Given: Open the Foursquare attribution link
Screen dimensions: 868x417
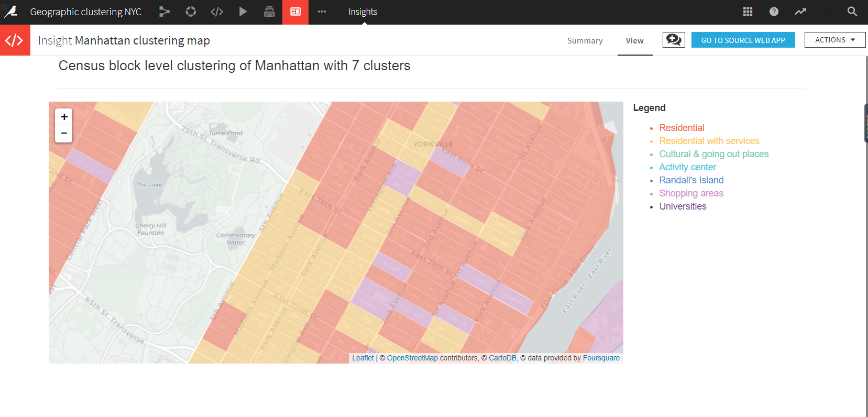Looking at the screenshot, I should 601,358.
